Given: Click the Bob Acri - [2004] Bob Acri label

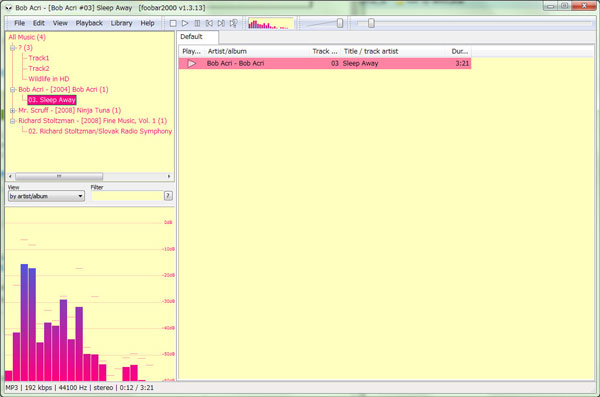Looking at the screenshot, I should point(64,90).
